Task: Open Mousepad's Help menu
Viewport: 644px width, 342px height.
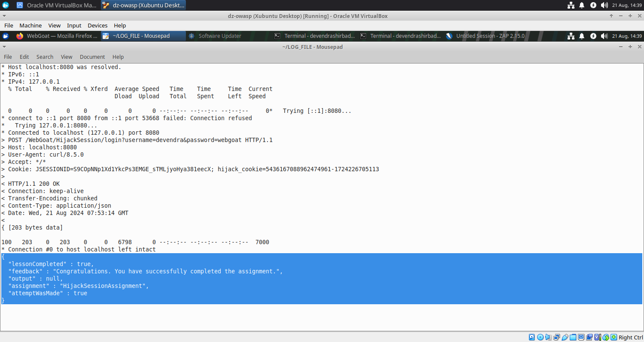Action: [x=118, y=57]
